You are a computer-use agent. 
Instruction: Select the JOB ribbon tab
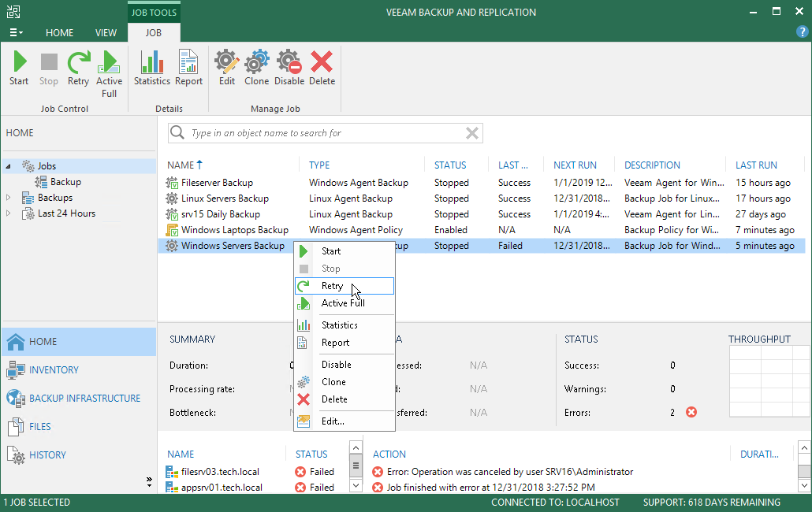click(153, 32)
